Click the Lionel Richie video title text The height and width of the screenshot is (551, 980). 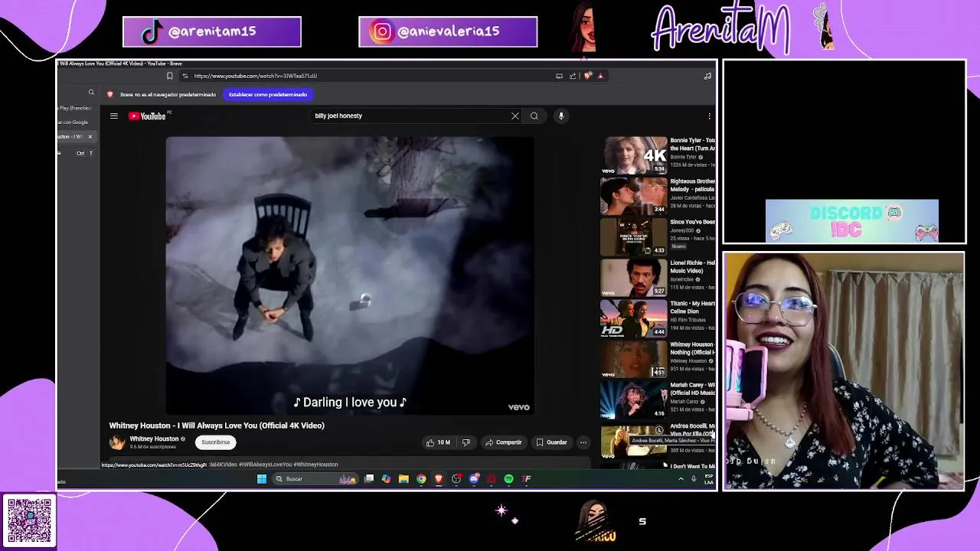click(x=693, y=266)
